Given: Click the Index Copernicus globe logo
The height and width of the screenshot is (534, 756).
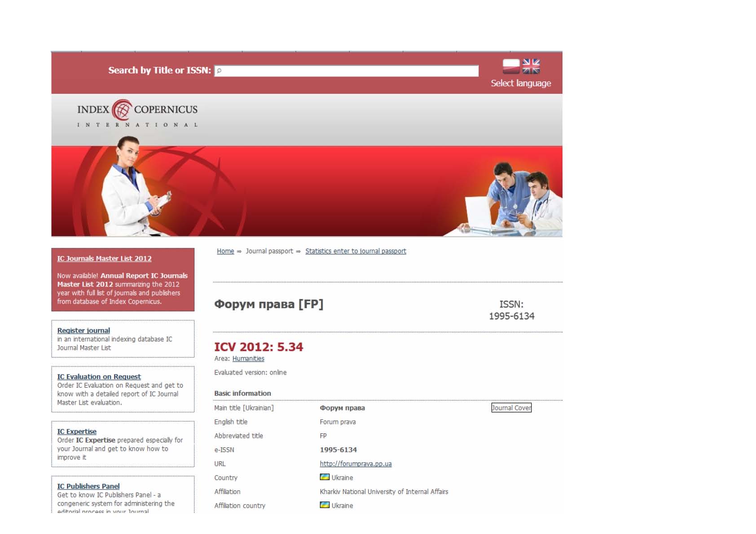Looking at the screenshot, I should pos(122,110).
